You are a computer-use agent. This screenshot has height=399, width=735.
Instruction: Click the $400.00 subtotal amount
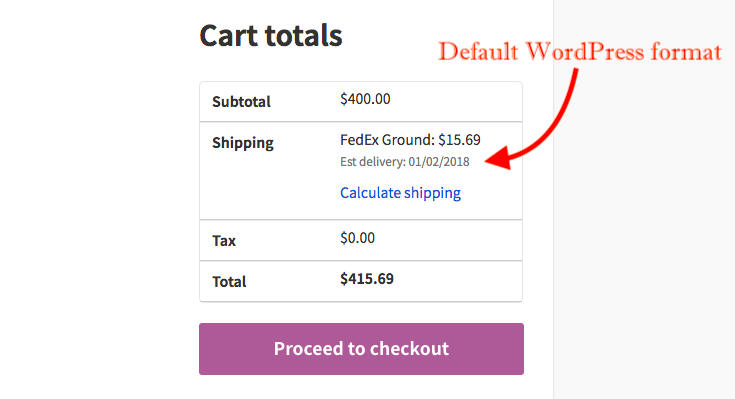pyautogui.click(x=365, y=99)
